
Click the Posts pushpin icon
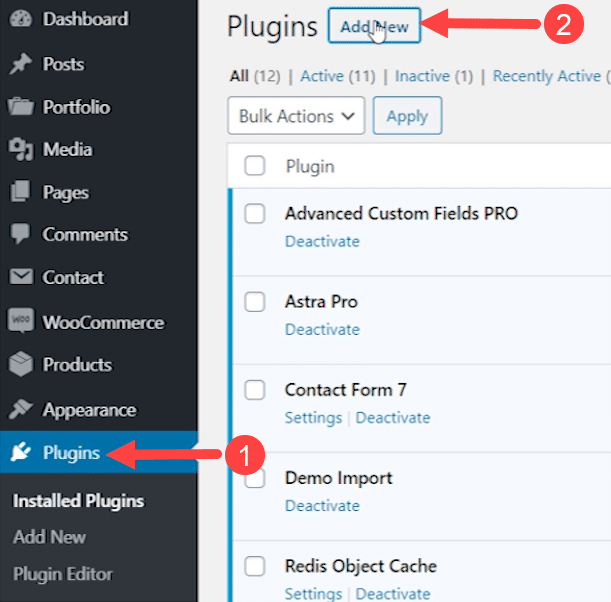pyautogui.click(x=20, y=64)
